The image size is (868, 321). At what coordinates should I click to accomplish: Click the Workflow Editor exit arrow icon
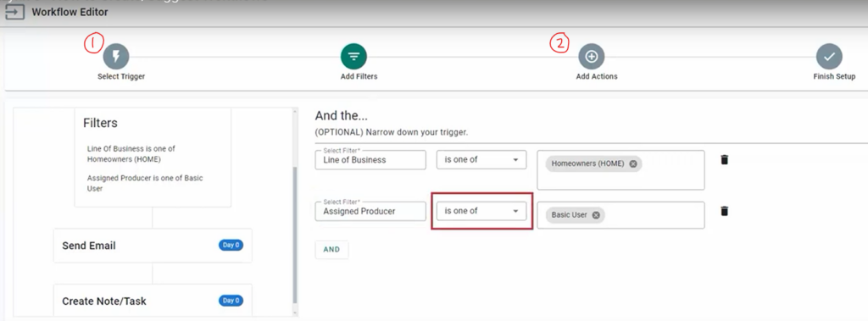pos(15,12)
